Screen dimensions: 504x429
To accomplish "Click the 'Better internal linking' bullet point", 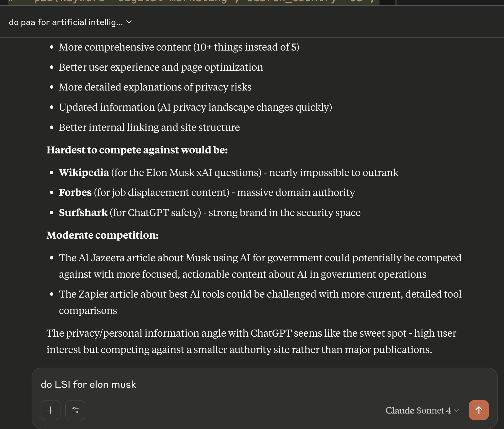I will (x=149, y=127).
